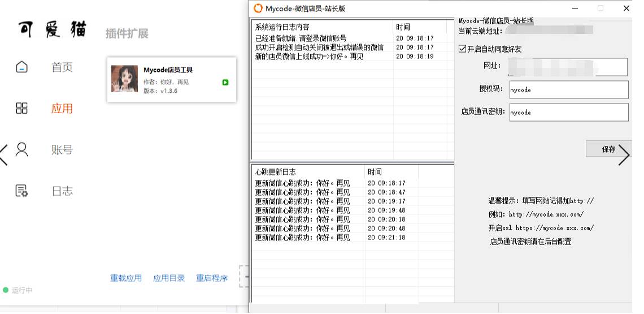Click the 保存 button
The width and height of the screenshot is (644, 314).
pos(608,149)
